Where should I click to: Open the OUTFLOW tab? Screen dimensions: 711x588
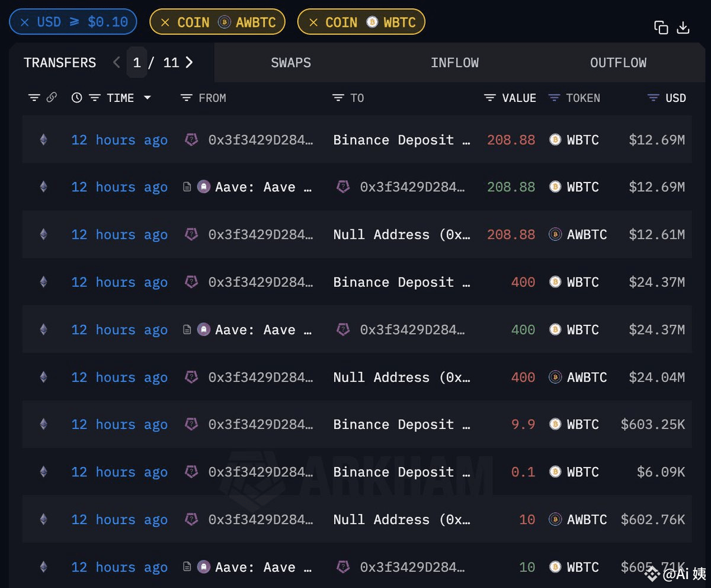[x=618, y=62]
